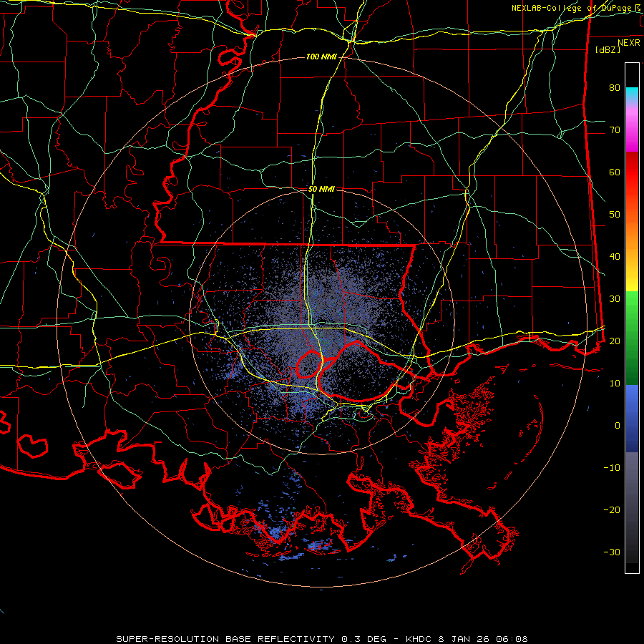
Task: Click the 60 dBZ scale value
Action: 615,172
